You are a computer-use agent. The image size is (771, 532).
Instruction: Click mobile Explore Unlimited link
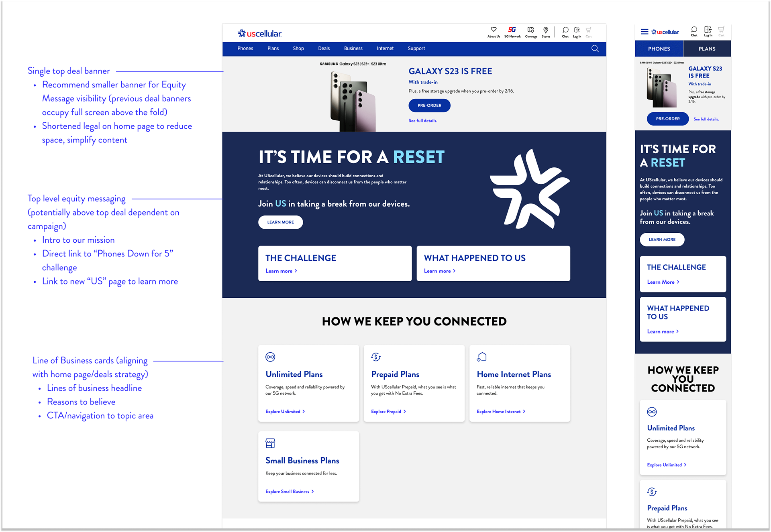[x=667, y=465]
